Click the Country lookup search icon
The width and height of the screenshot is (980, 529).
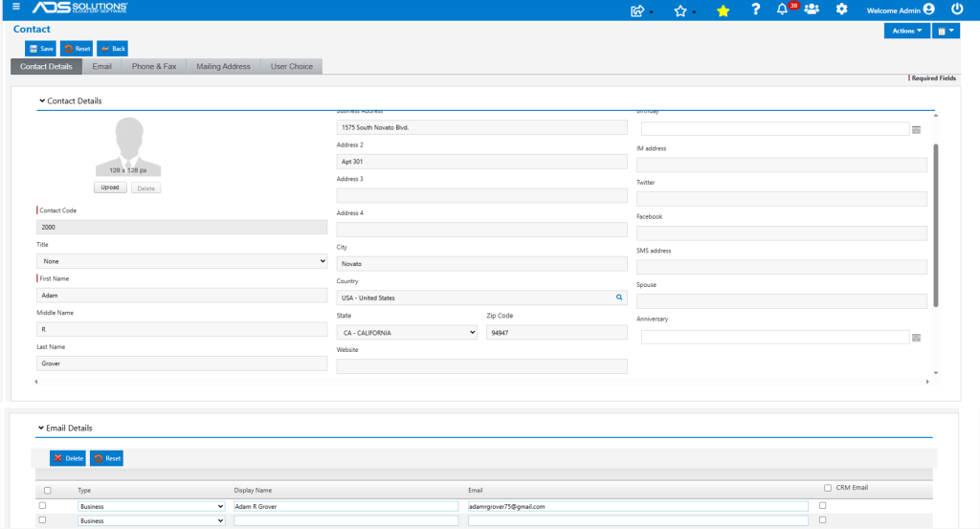click(619, 298)
